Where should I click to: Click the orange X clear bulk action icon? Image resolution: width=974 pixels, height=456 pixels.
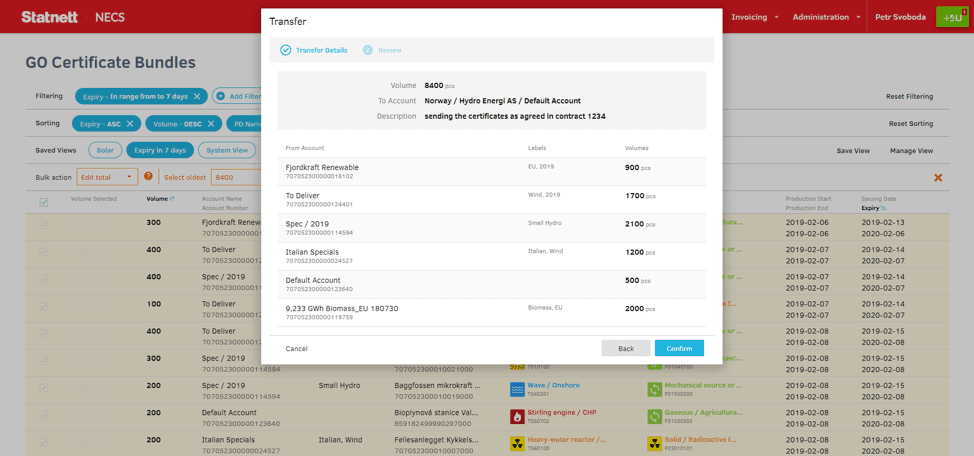938,178
